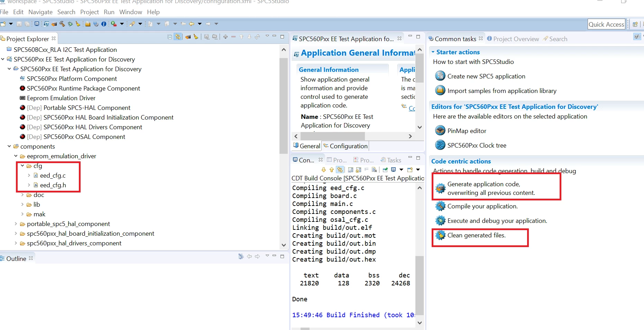Viewport: 644px width, 330px height.
Task: Click the Generate application code gear icon
Action: [x=440, y=188]
